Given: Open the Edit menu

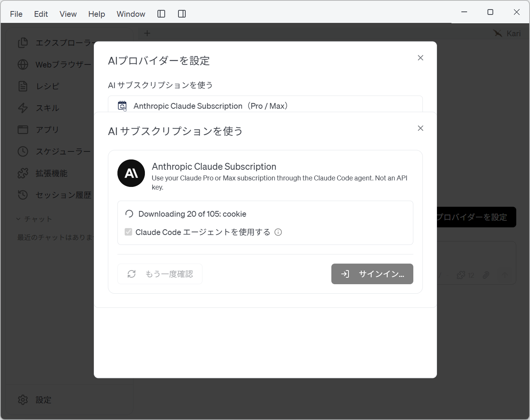Looking at the screenshot, I should (41, 14).
